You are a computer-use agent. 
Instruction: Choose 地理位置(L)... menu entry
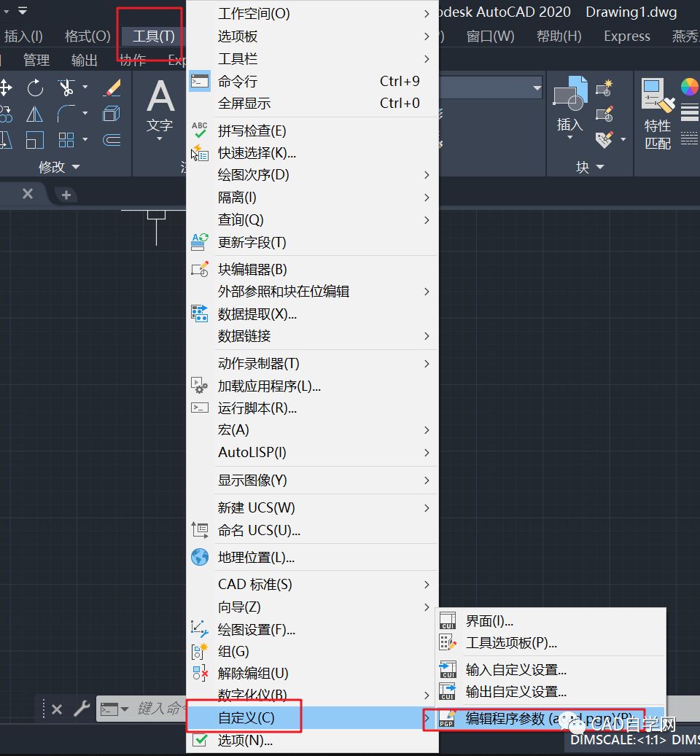coord(312,558)
